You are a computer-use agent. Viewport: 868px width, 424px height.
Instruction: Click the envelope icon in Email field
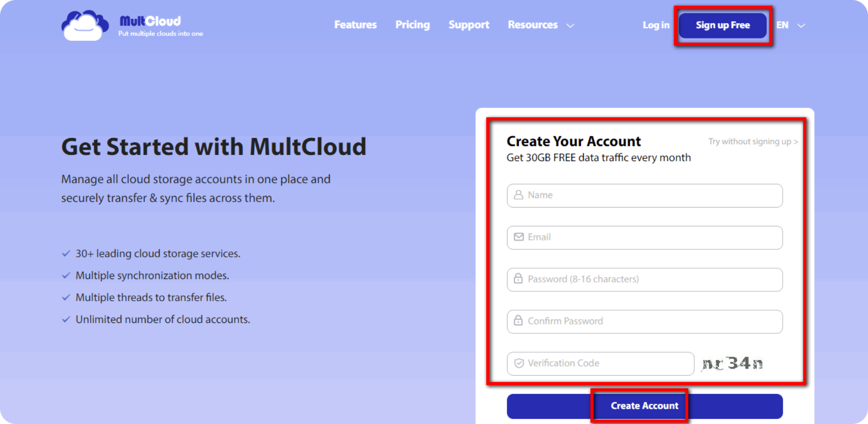[x=518, y=237]
